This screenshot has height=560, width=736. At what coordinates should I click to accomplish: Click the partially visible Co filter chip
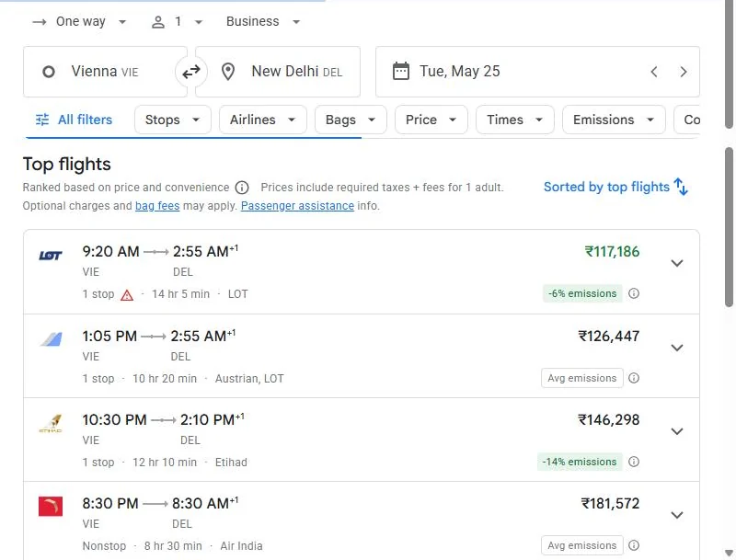687,120
